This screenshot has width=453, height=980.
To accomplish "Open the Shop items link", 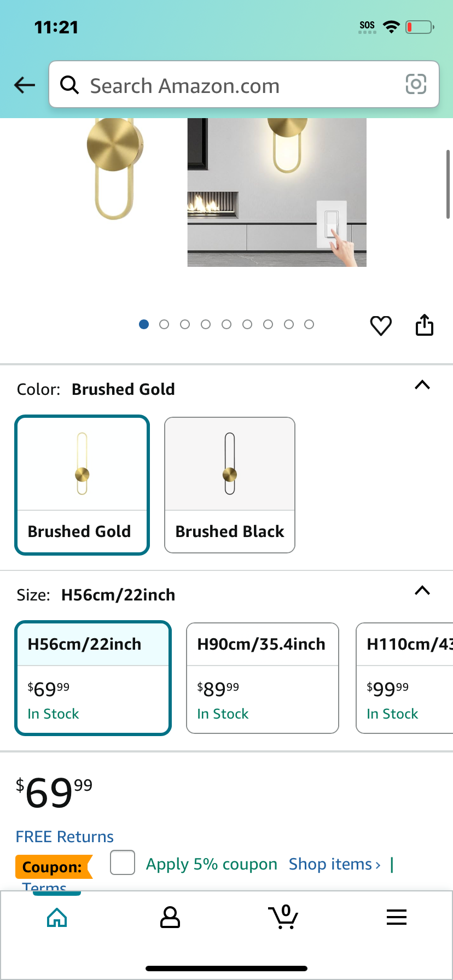I will (335, 864).
